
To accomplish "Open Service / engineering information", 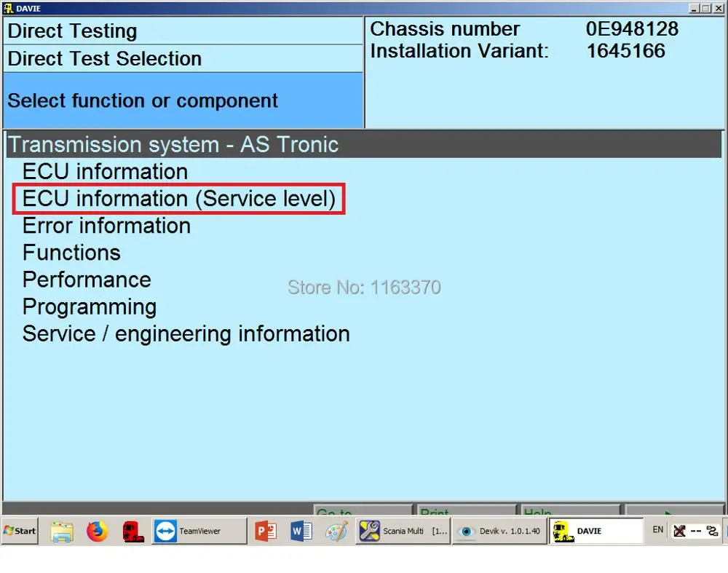I will [x=186, y=334].
